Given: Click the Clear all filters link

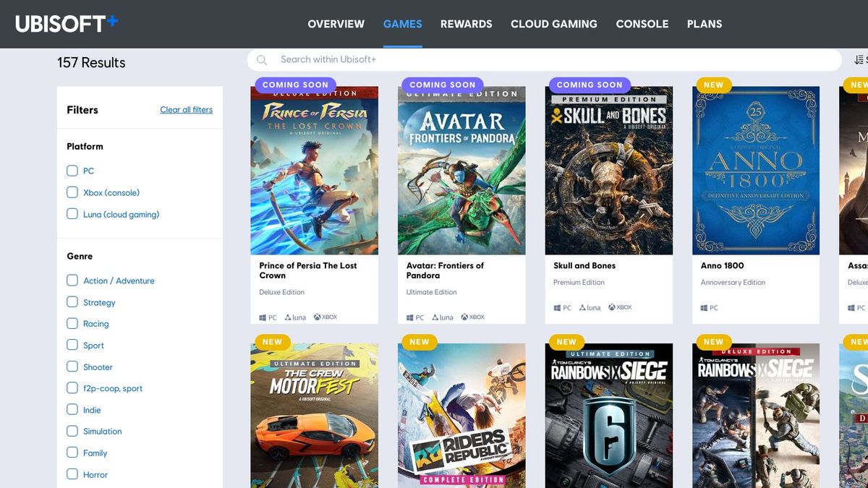Looking at the screenshot, I should pos(186,109).
